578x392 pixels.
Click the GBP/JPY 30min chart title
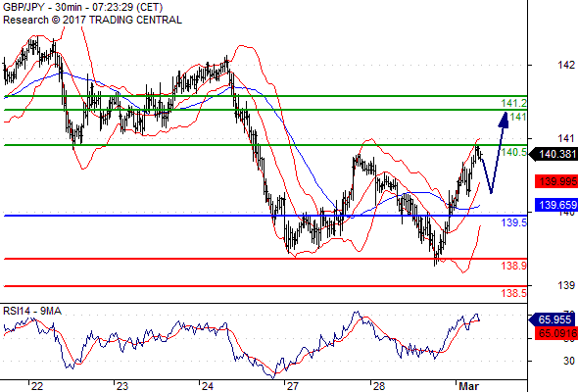coord(82,7)
